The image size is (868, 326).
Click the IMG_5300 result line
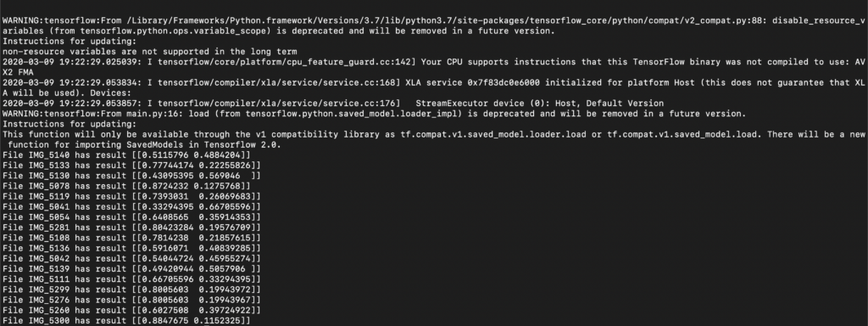pos(126,321)
